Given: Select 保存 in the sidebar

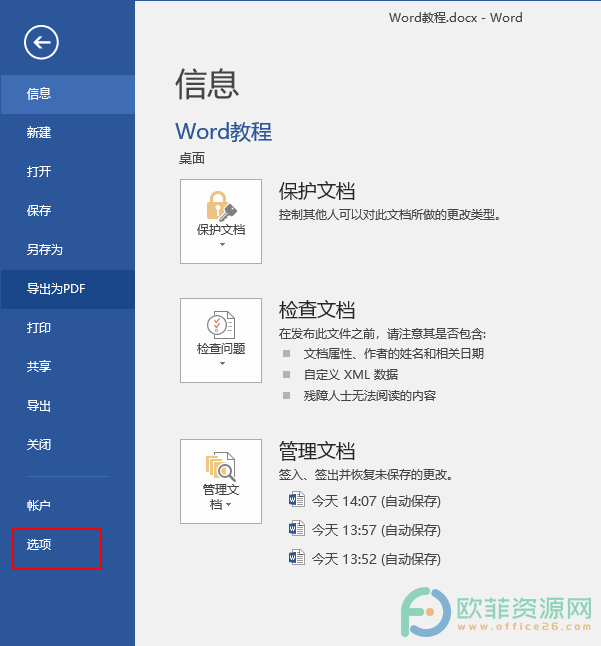Looking at the screenshot, I should click(68, 211).
